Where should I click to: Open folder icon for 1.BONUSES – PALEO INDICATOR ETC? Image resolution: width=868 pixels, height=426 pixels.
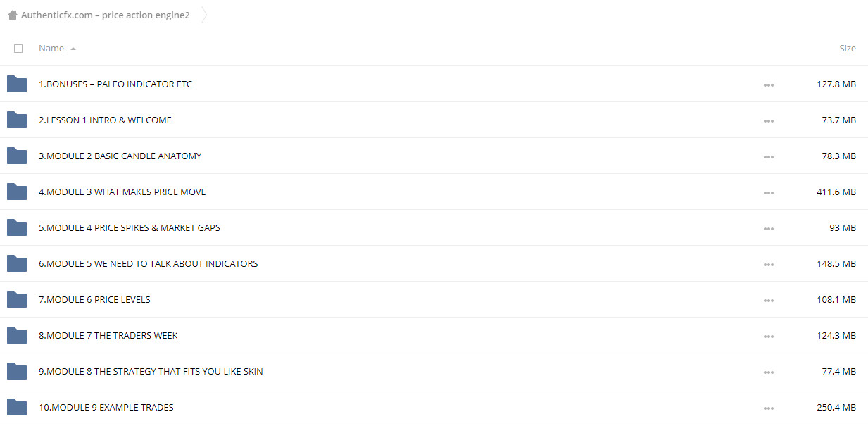[x=17, y=84]
